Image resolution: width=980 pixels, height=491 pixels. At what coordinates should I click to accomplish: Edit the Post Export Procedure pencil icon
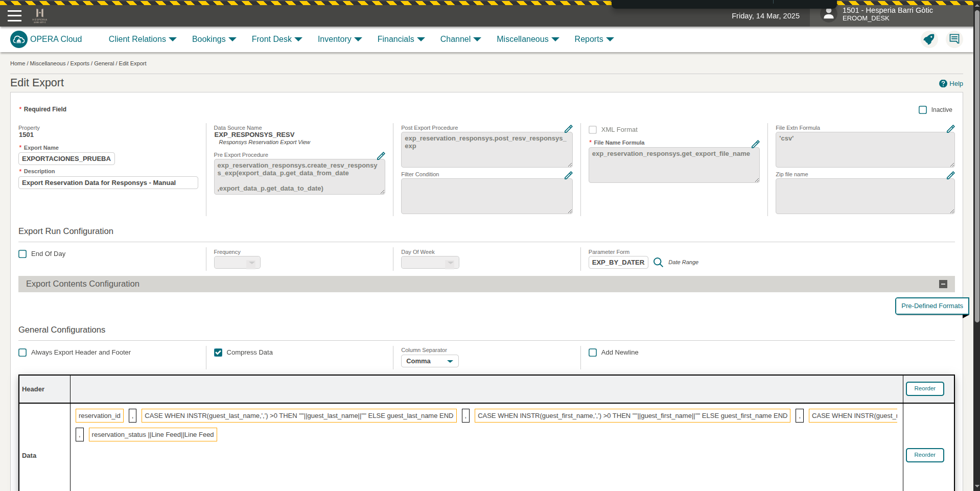(568, 129)
